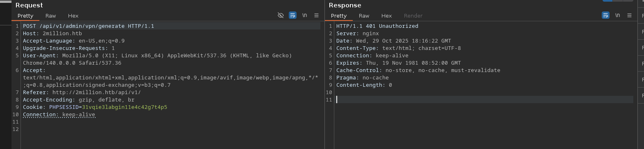Toggle word wrap icon in Request panel

pyautogui.click(x=292, y=15)
